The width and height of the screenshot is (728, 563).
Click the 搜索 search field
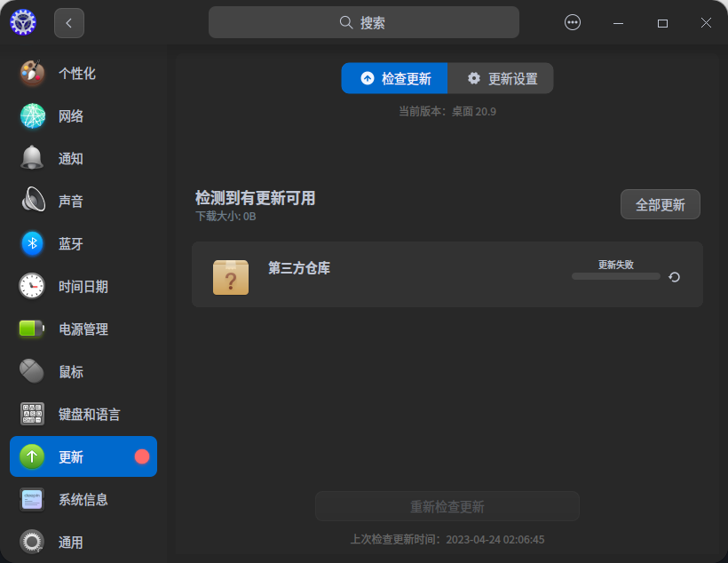point(363,21)
